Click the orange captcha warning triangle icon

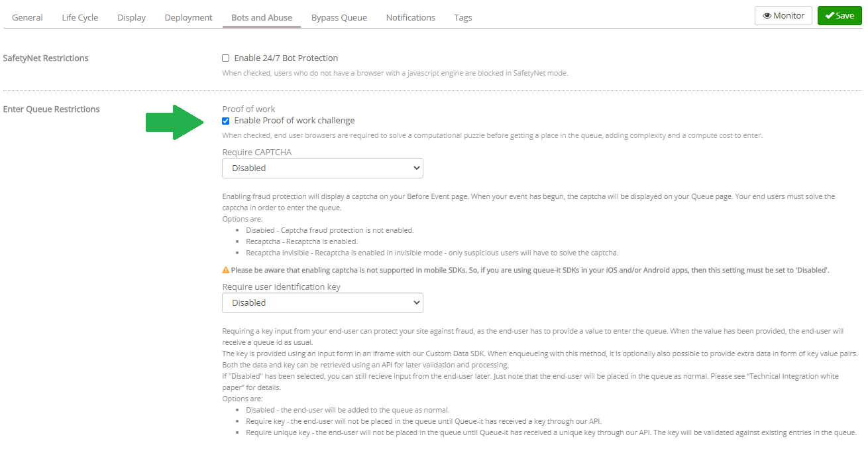(x=226, y=270)
